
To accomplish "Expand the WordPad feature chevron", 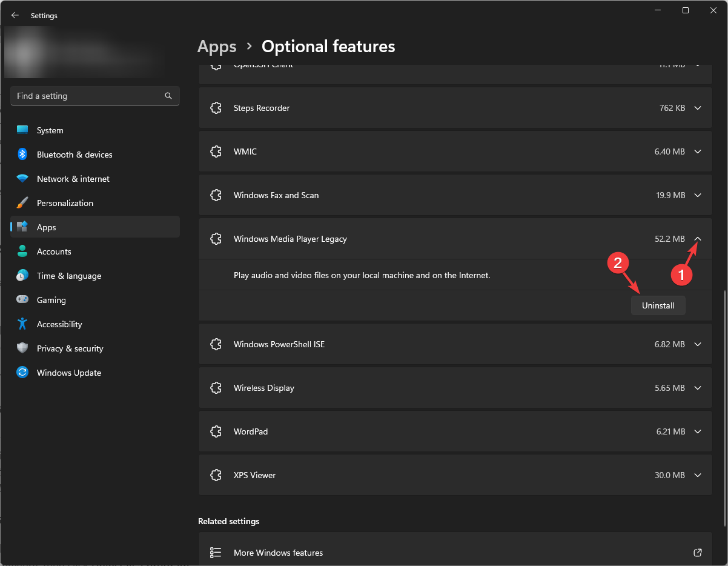I will 698,431.
